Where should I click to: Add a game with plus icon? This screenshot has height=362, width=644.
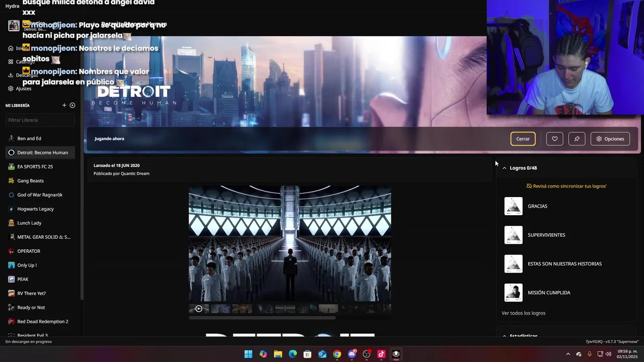pos(64,106)
